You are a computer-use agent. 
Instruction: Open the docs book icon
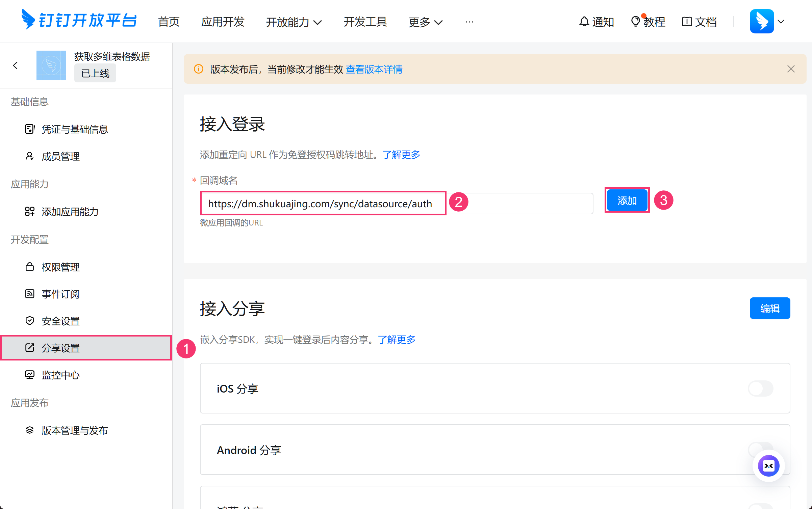pyautogui.click(x=687, y=22)
